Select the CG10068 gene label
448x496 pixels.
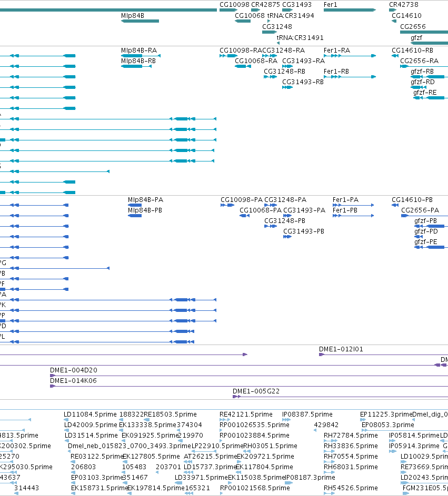click(x=250, y=15)
